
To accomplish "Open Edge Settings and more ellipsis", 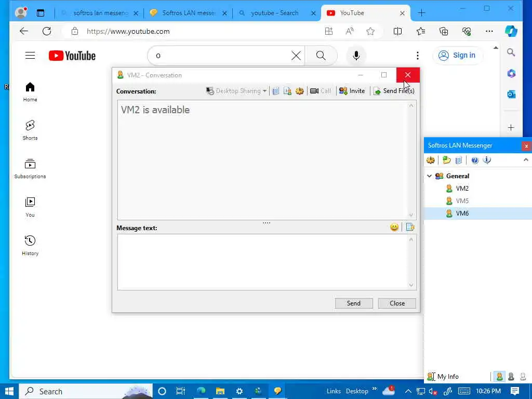I will click(489, 31).
